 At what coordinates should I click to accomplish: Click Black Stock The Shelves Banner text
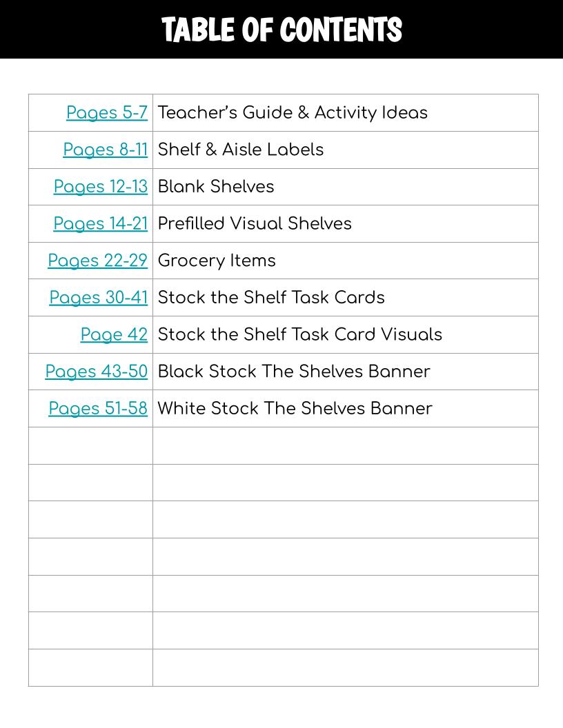(x=294, y=372)
